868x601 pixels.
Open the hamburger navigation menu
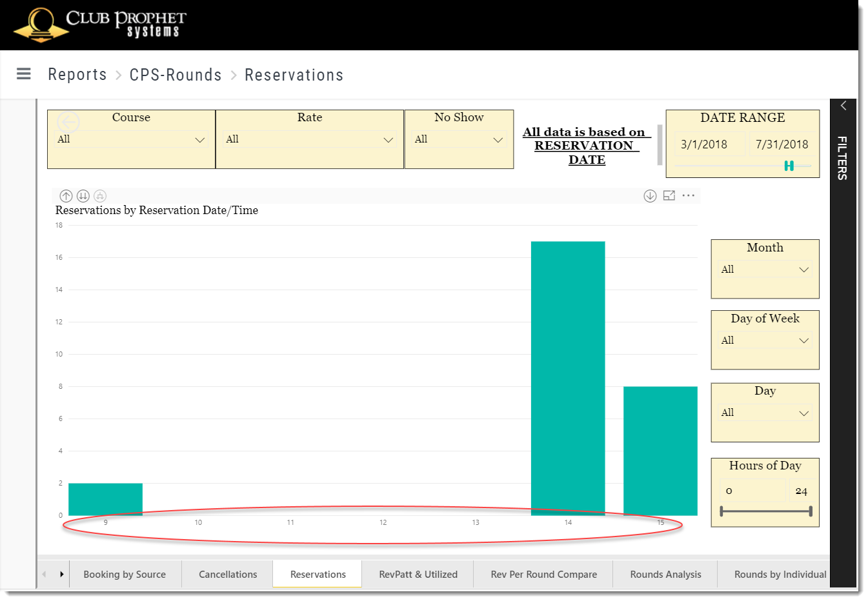tap(23, 74)
